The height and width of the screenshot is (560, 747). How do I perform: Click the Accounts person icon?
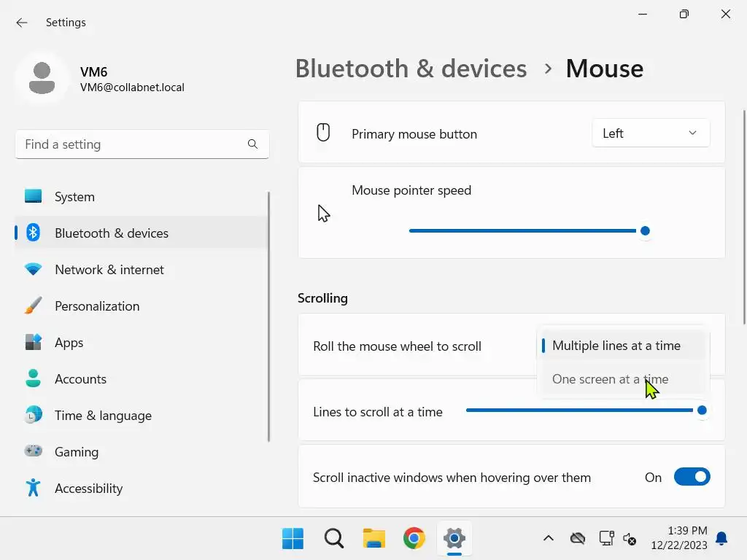pyautogui.click(x=34, y=379)
